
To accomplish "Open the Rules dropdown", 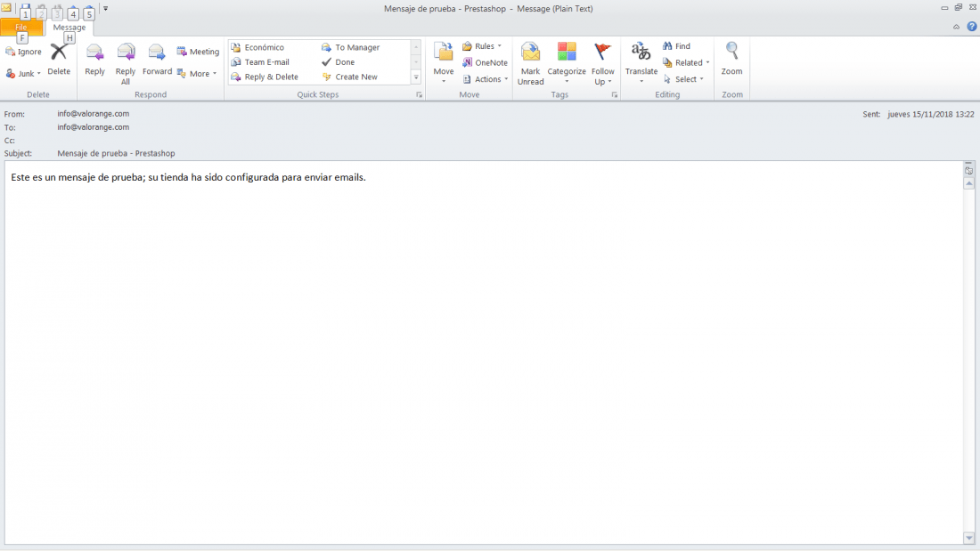I will tap(483, 46).
